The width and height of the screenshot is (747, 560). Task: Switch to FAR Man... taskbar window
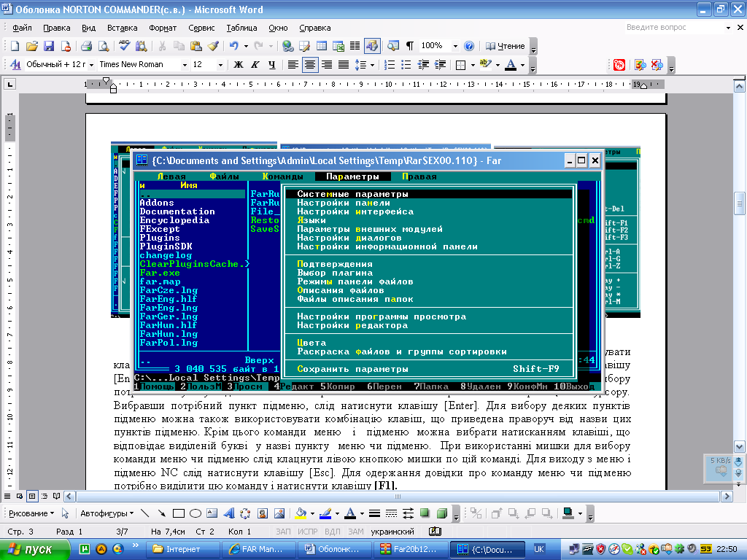point(259,549)
